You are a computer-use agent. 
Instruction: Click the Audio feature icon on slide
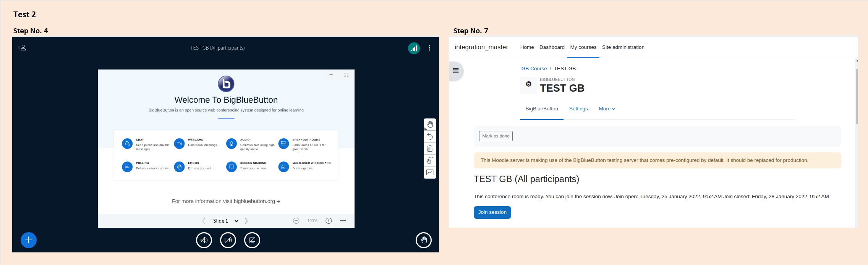click(232, 144)
